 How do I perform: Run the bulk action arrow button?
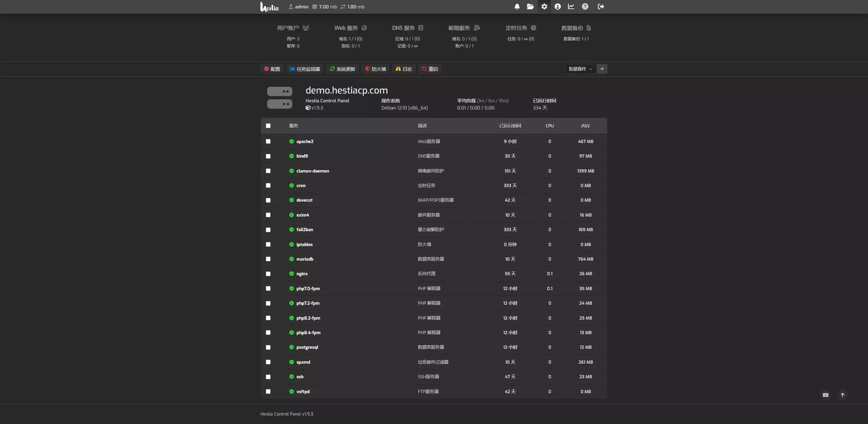coord(602,69)
